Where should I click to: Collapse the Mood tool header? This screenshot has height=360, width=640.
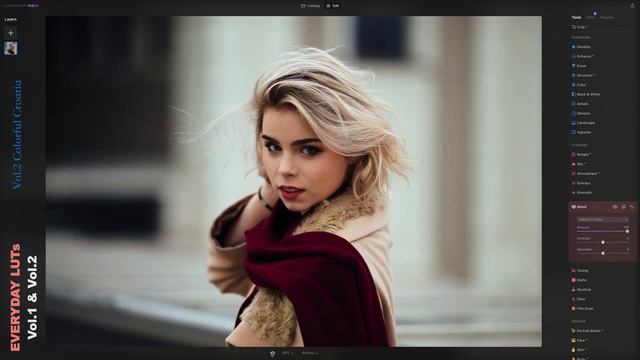(580, 207)
